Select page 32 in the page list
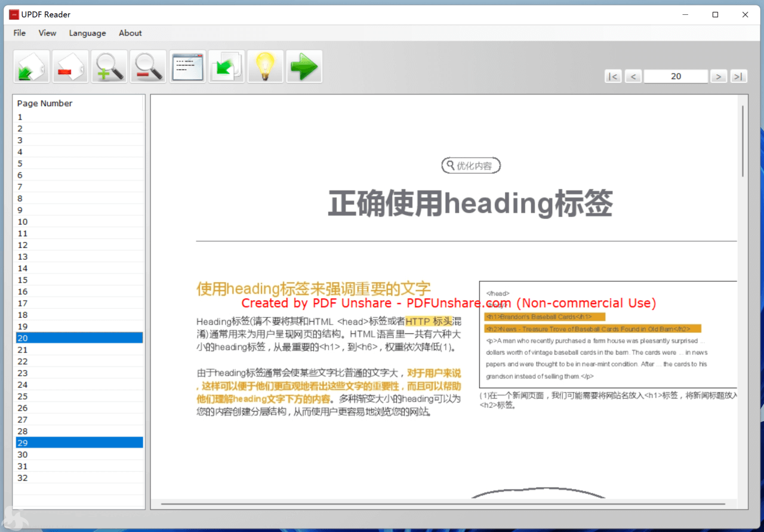The height and width of the screenshot is (532, 764). [79, 478]
